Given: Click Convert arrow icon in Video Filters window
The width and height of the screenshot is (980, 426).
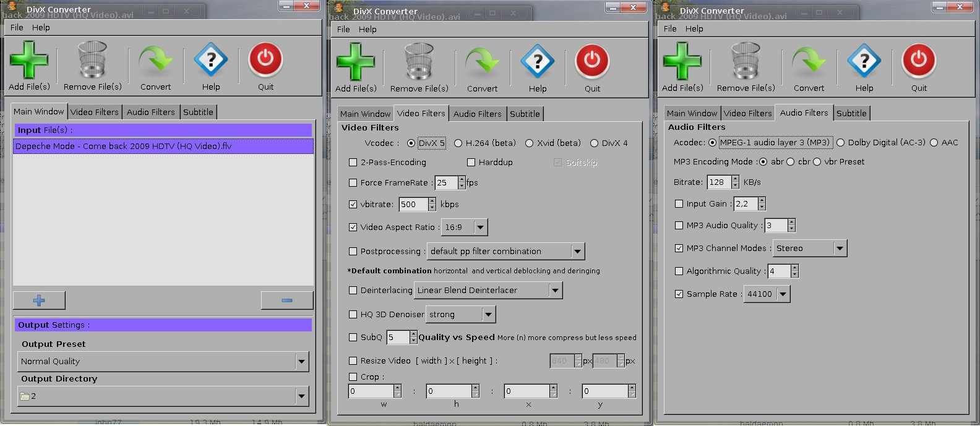Looking at the screenshot, I should [482, 62].
